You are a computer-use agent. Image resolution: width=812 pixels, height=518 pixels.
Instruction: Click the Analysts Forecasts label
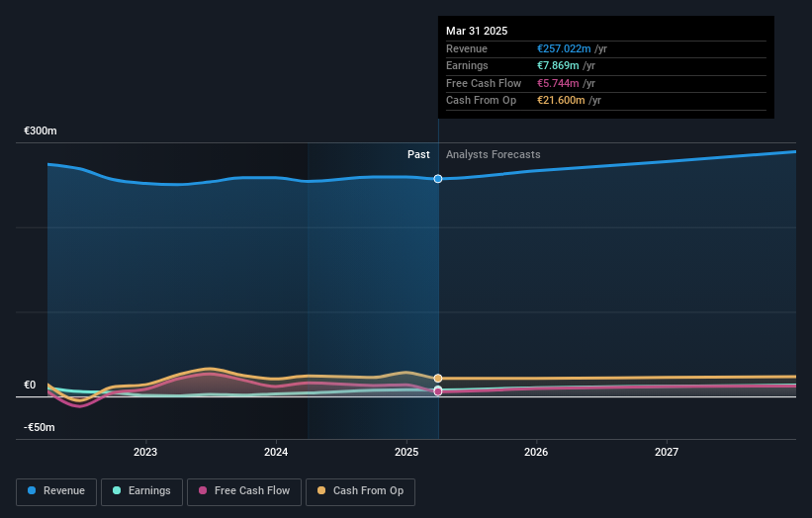tap(493, 155)
